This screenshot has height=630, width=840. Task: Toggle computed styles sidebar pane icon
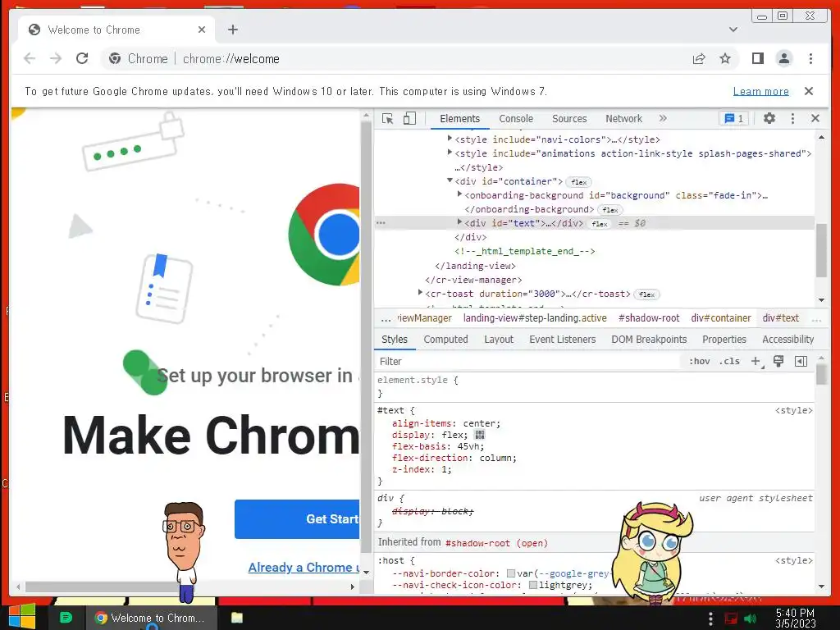[x=801, y=361]
